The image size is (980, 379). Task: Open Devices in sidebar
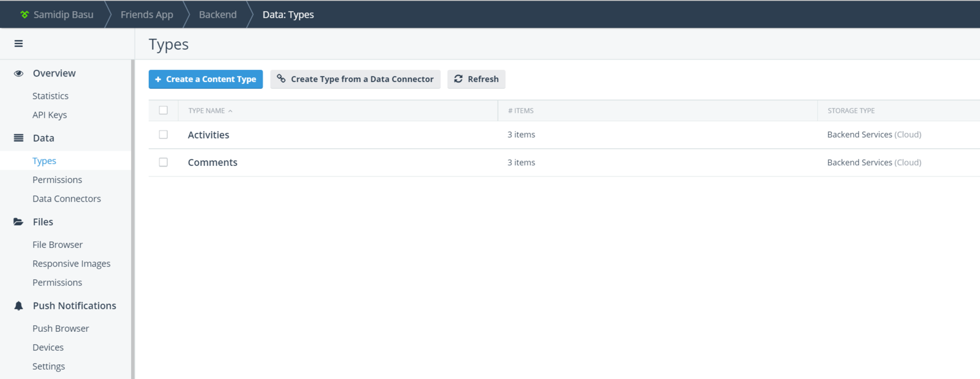[x=48, y=348]
